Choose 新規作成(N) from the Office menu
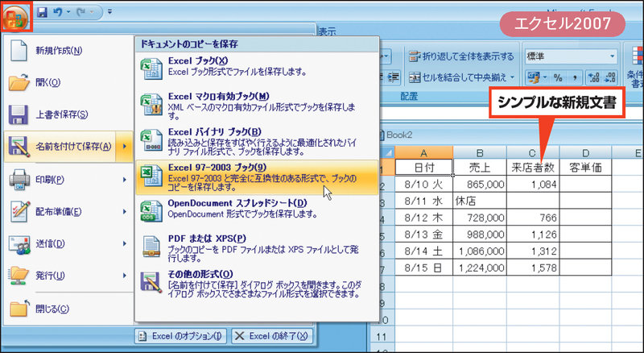Screen dimensions: 644x353 68,51
